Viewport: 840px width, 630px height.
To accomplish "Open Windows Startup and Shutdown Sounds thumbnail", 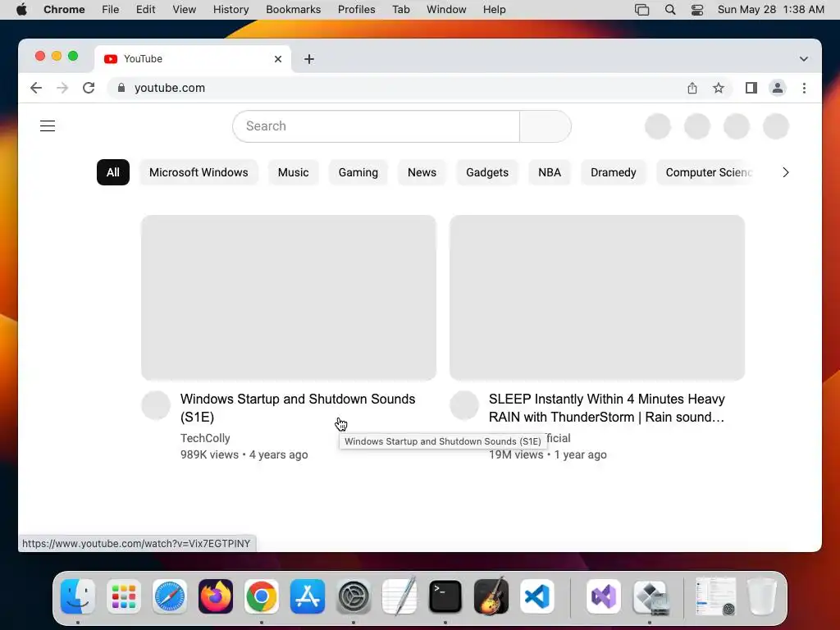I will tap(289, 297).
